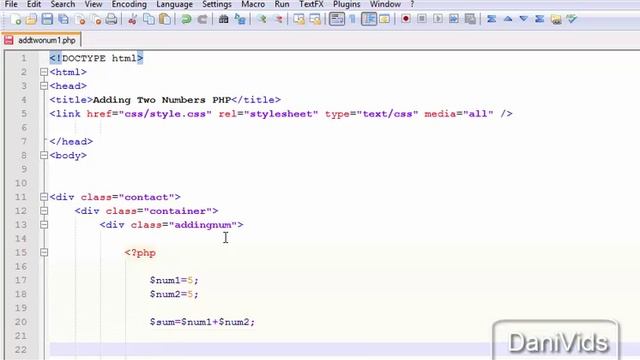
Task: Open the Search menu
Action: coord(63,4)
